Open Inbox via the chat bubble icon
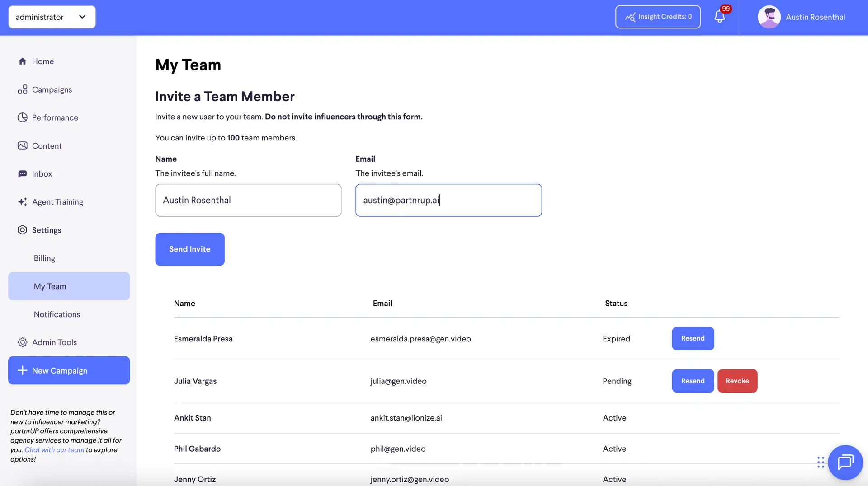The height and width of the screenshot is (486, 868). [x=23, y=173]
